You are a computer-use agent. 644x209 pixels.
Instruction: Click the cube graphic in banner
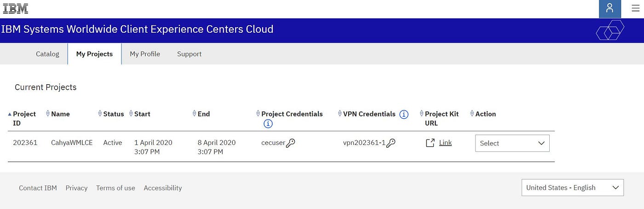pyautogui.click(x=610, y=30)
